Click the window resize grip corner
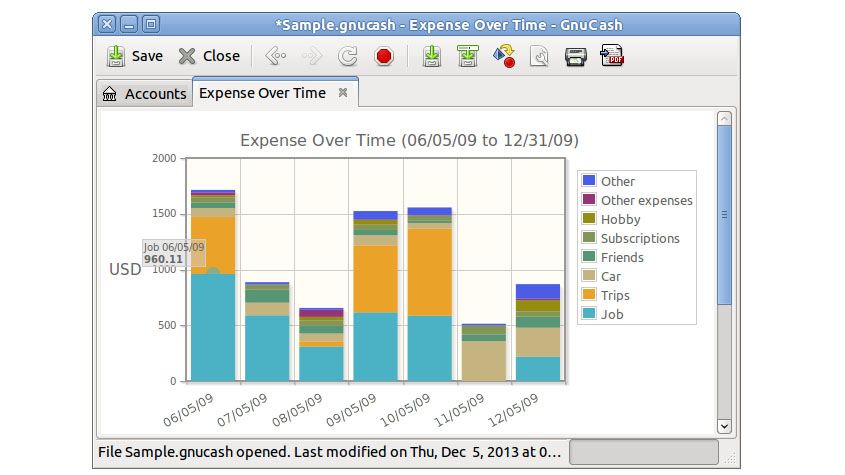The height and width of the screenshot is (475, 845). tap(730, 459)
